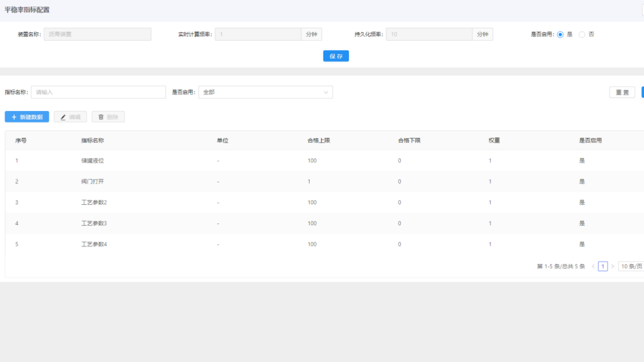Image resolution: width=644 pixels, height=362 pixels.
Task: Go to previous page using left arrow
Action: [593, 266]
